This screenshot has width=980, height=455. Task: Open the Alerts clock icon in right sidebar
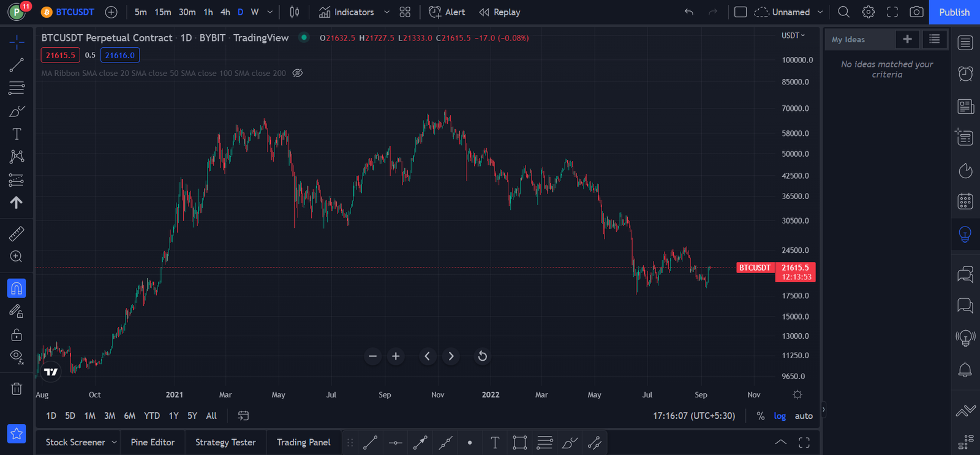pyautogui.click(x=965, y=73)
